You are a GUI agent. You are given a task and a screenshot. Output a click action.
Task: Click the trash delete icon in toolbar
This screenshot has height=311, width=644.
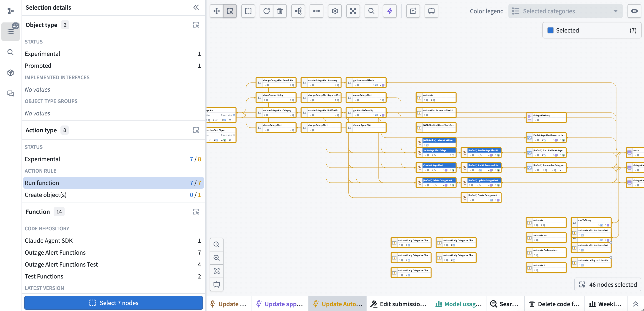pyautogui.click(x=280, y=11)
